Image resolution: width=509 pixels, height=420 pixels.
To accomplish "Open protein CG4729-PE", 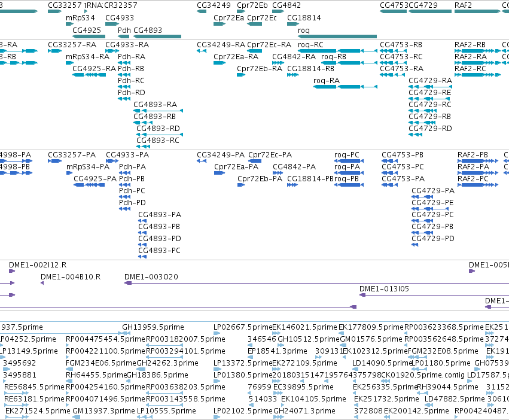I will click(x=432, y=203).
